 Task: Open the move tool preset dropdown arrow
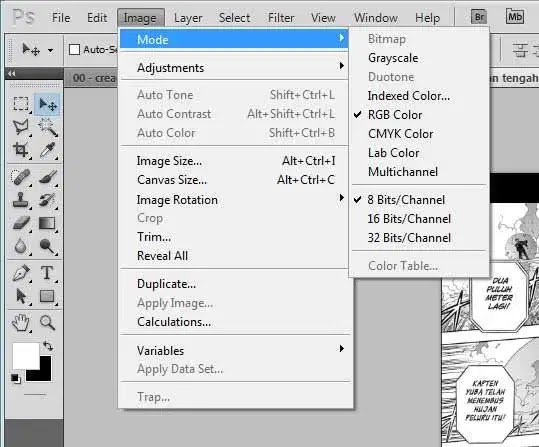pyautogui.click(x=51, y=50)
